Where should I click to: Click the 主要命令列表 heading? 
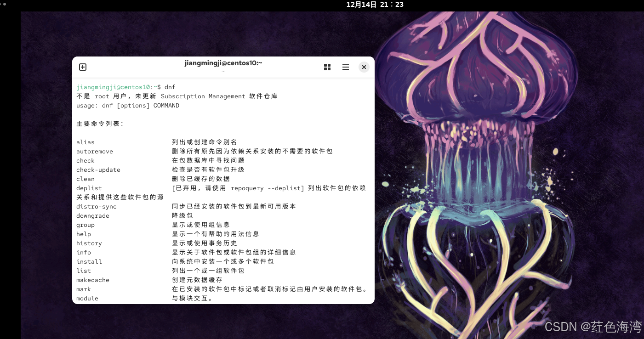tap(100, 124)
